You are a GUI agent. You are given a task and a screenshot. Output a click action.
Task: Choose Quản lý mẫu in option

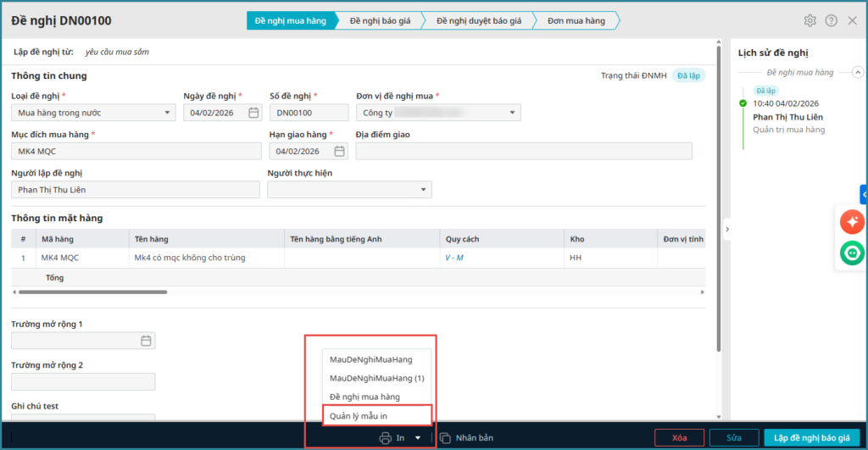click(x=377, y=416)
